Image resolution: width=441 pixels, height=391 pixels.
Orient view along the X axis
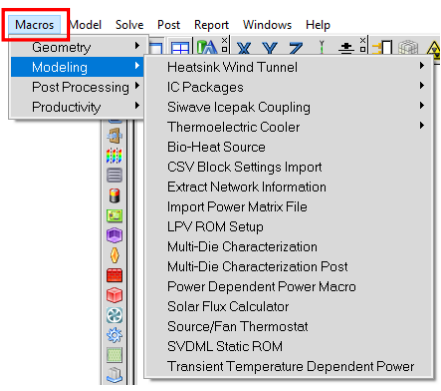tap(244, 49)
